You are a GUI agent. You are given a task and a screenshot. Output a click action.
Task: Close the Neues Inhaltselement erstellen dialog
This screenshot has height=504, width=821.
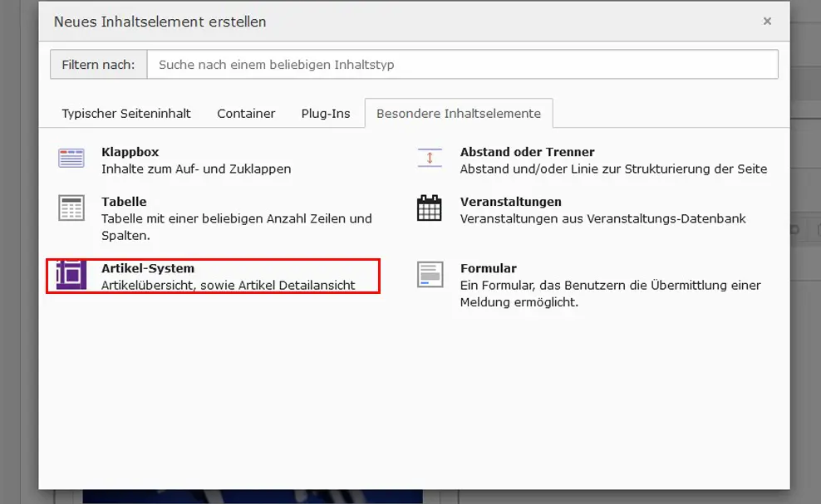tap(767, 21)
